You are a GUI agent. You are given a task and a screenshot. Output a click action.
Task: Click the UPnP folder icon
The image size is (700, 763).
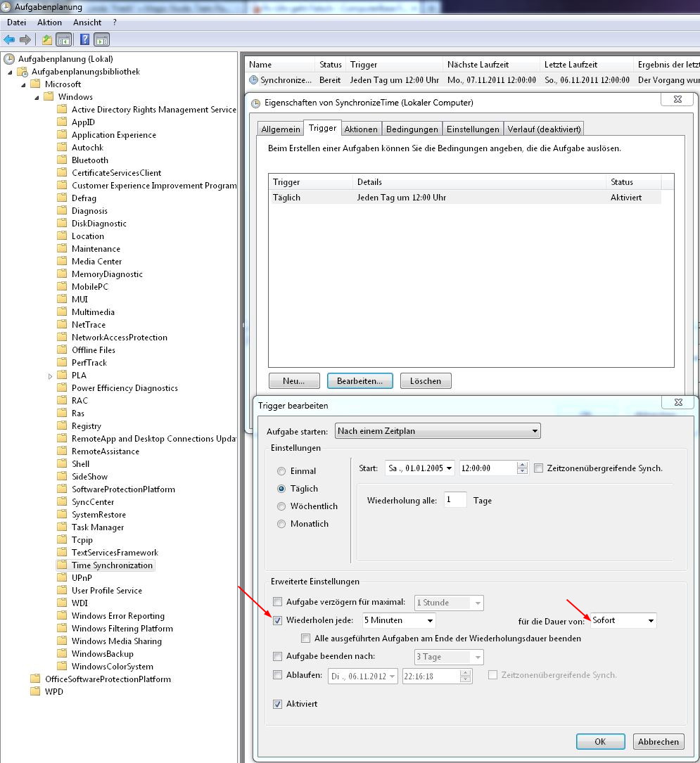[62, 577]
